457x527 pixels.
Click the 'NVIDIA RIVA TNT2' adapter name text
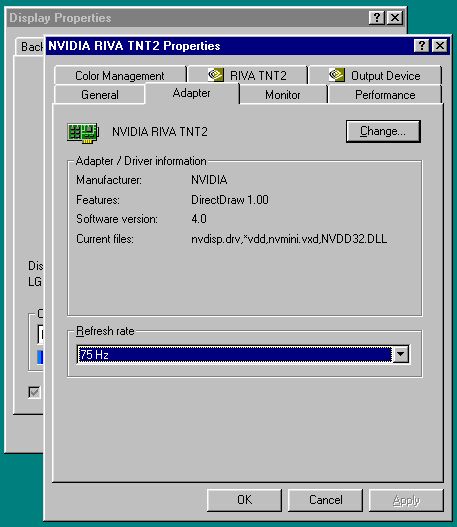[160, 132]
